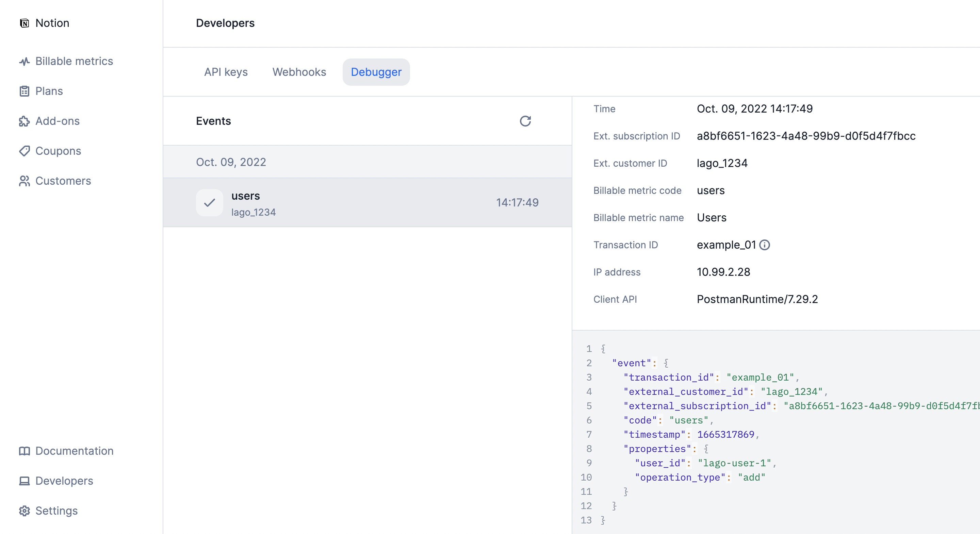
Task: Switch to the API keys tab
Action: (x=226, y=72)
